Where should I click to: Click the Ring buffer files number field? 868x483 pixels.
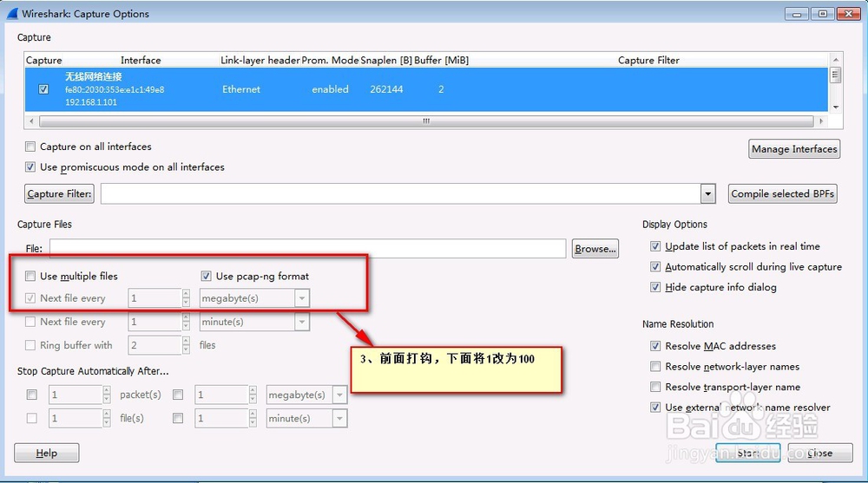tap(155, 345)
